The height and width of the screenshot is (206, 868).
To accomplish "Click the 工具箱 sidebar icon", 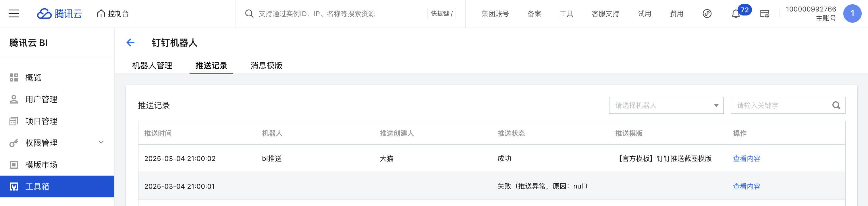I will [x=14, y=186].
